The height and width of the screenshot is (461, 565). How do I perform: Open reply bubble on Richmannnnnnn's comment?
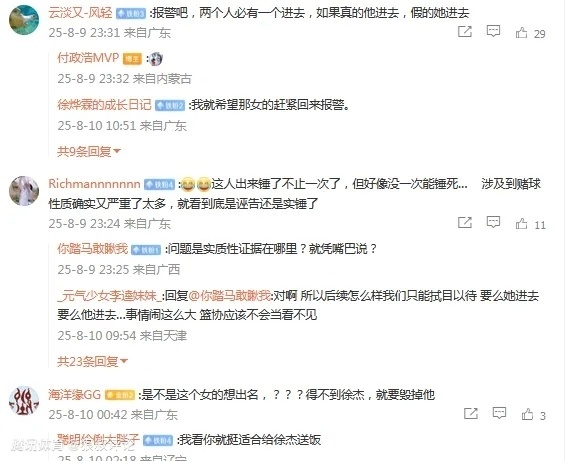point(493,222)
